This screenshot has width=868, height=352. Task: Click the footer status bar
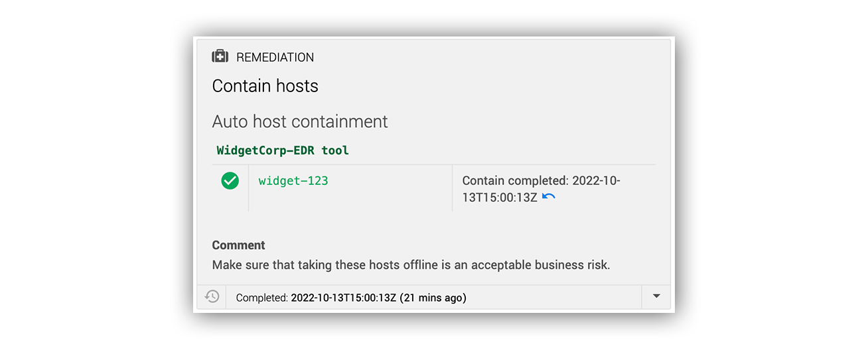click(434, 297)
